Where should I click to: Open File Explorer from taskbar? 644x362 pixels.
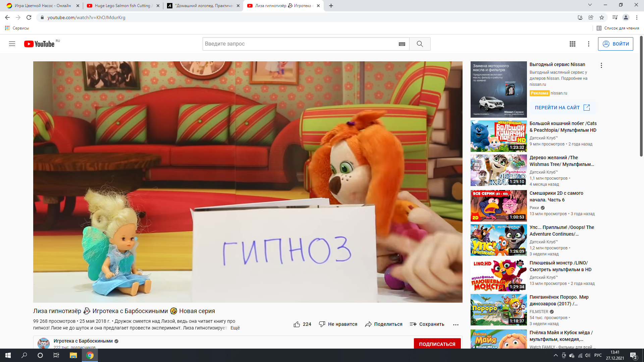point(73,355)
